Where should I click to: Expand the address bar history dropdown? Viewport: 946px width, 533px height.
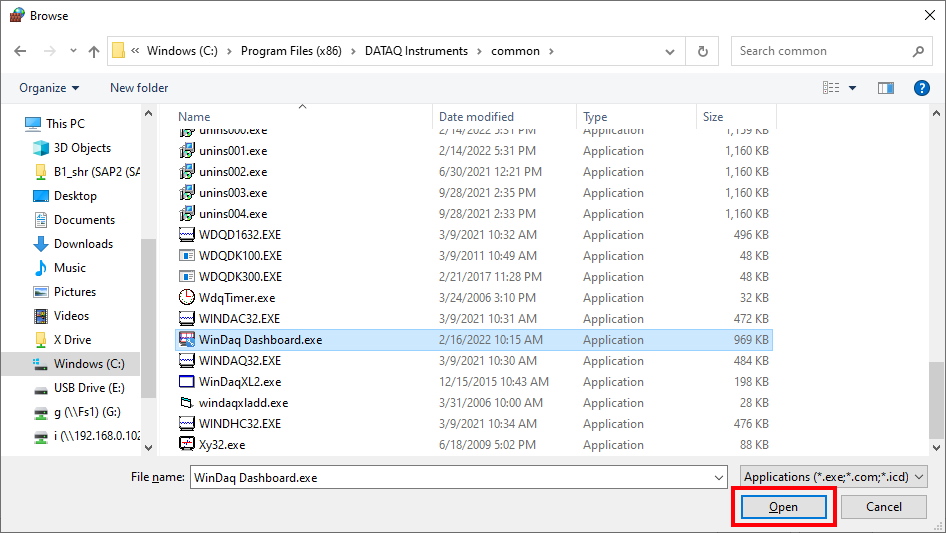[x=669, y=51]
